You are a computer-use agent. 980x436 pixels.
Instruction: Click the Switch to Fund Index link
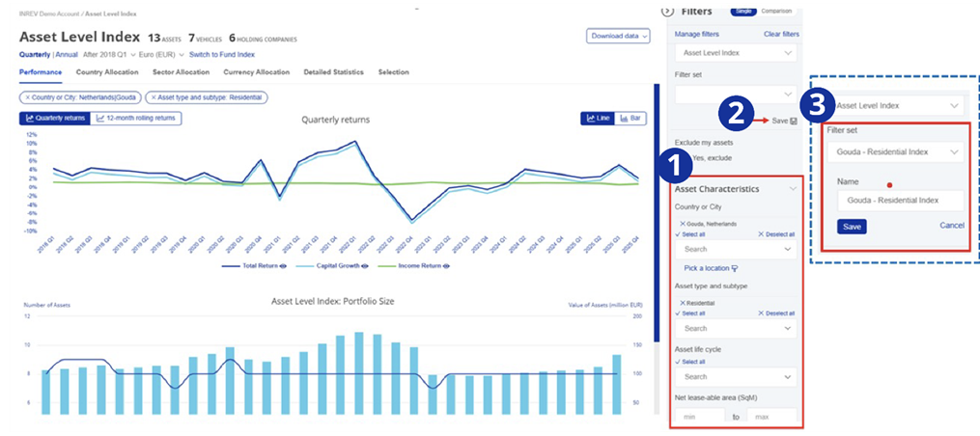[x=230, y=55]
